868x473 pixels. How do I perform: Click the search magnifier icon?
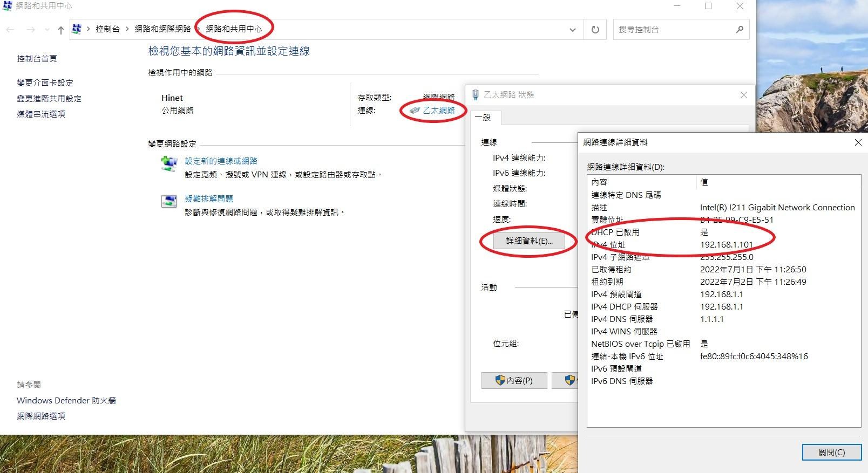pyautogui.click(x=740, y=29)
